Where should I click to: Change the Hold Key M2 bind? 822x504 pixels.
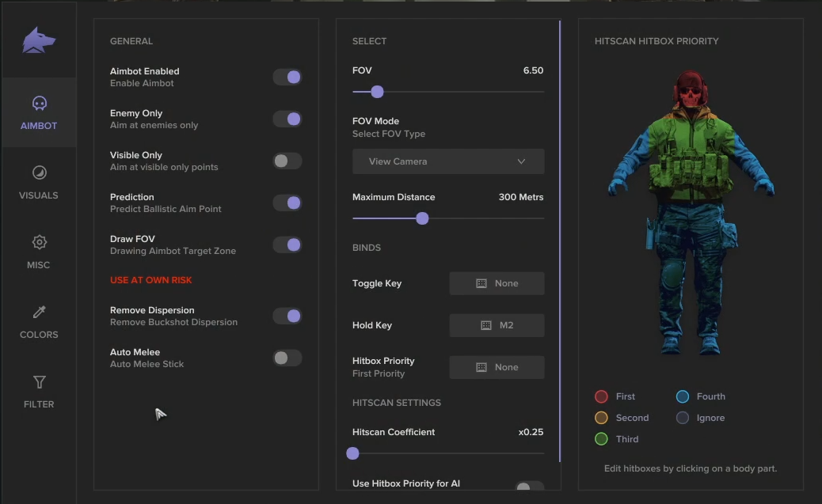point(497,325)
